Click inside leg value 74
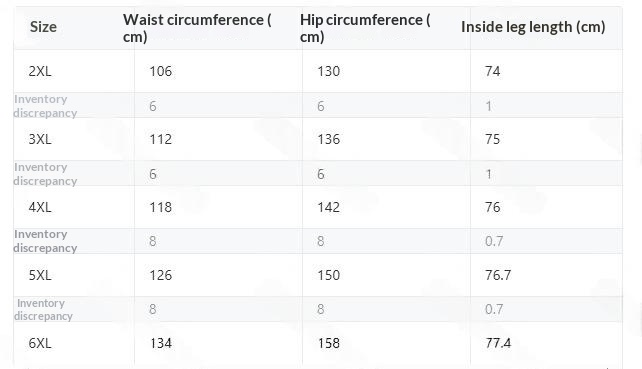This screenshot has width=642, height=369. coord(493,71)
